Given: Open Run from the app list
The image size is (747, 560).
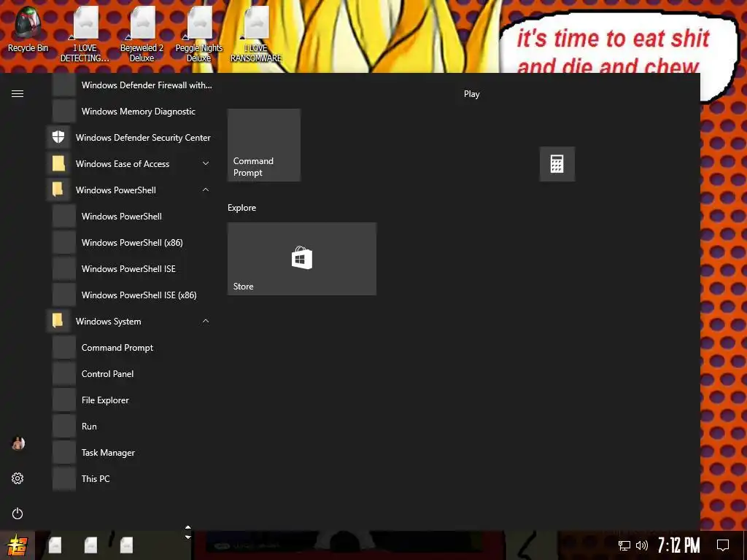Looking at the screenshot, I should click(133, 426).
